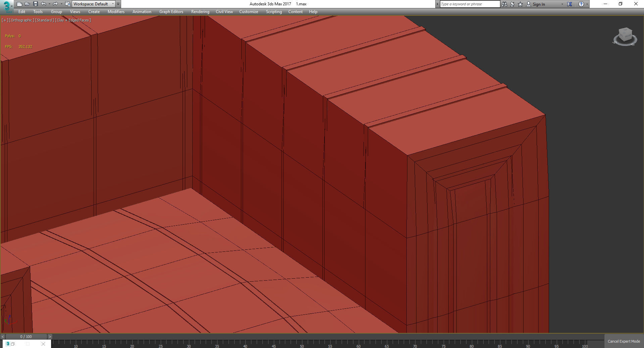644x348 pixels.
Task: Click the binoculars search icon
Action: coord(504,4)
